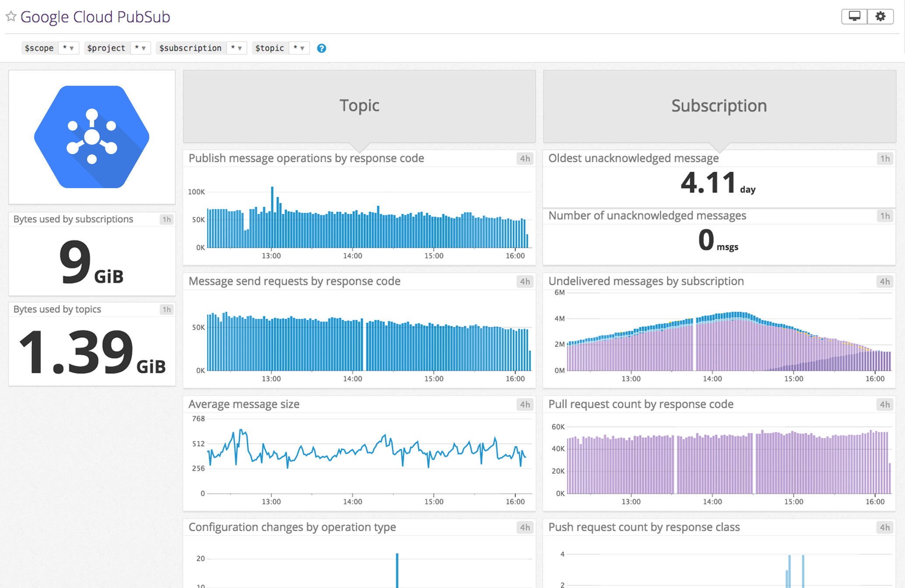Click the spike in Configuration changes chart
905x588 pixels.
(x=397, y=571)
